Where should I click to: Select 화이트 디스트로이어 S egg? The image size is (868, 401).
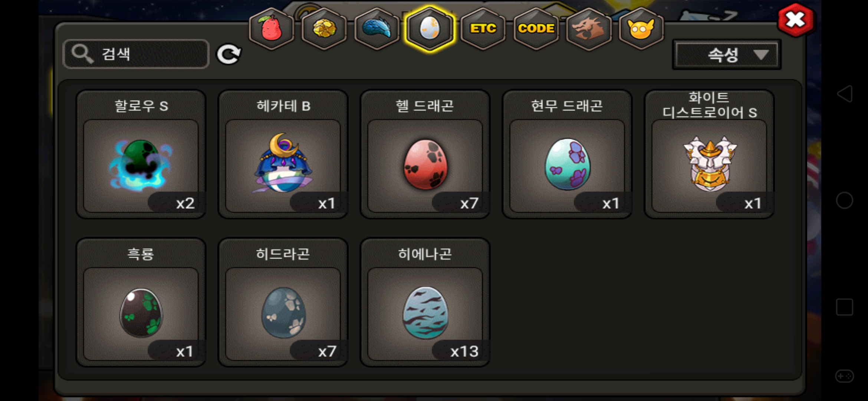pos(709,154)
